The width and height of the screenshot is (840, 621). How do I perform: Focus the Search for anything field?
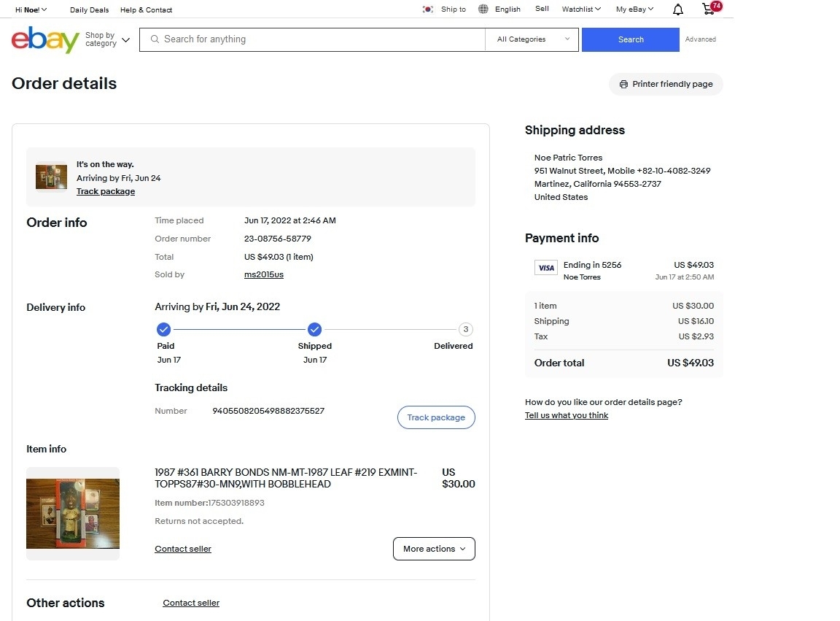pos(312,39)
